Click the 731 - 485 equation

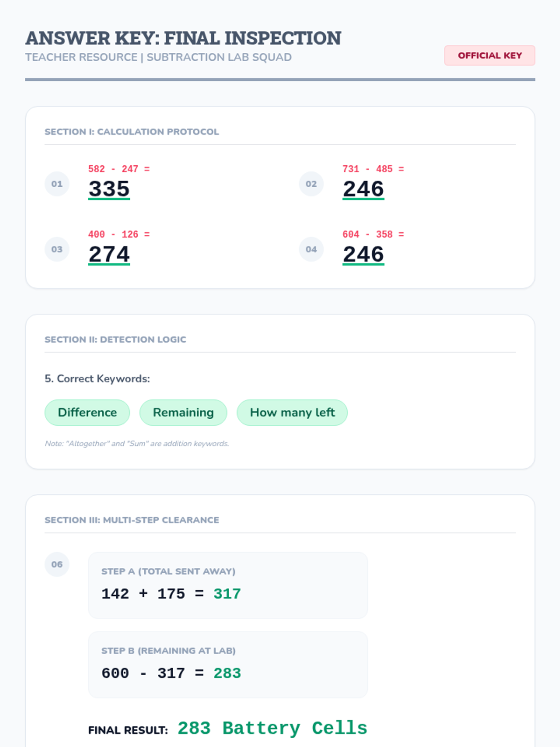pos(373,169)
